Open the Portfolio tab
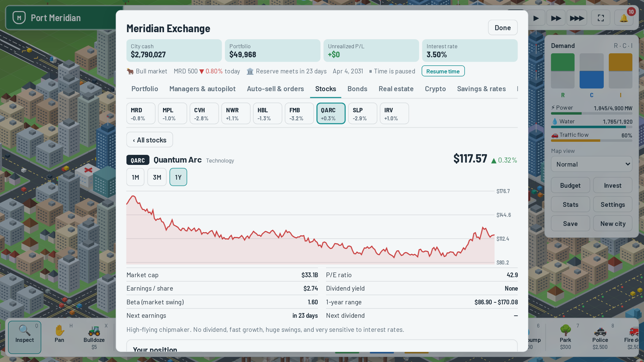The image size is (644, 362). (x=145, y=89)
